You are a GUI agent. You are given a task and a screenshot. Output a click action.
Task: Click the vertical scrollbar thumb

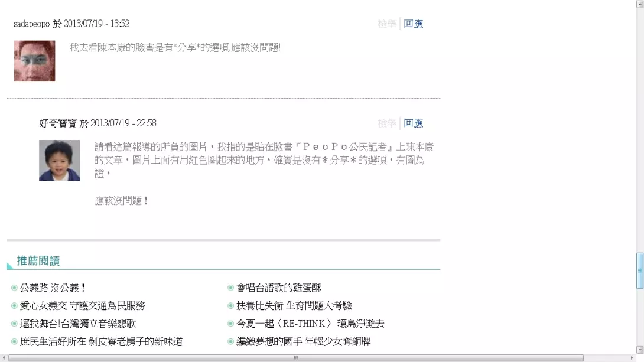pos(639,270)
